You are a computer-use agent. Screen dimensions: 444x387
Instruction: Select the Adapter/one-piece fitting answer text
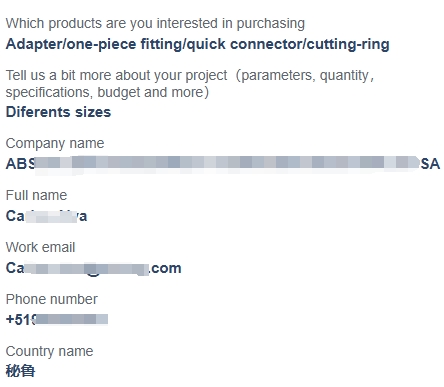[197, 44]
